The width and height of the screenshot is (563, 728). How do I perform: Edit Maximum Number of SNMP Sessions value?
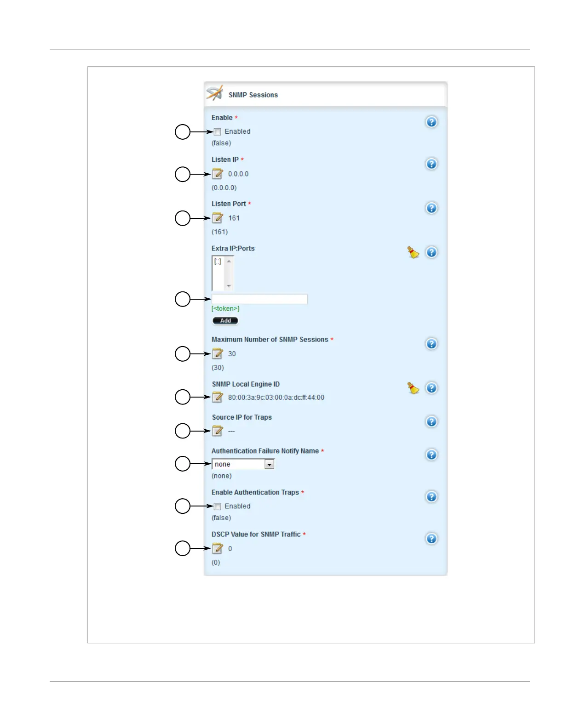217,353
